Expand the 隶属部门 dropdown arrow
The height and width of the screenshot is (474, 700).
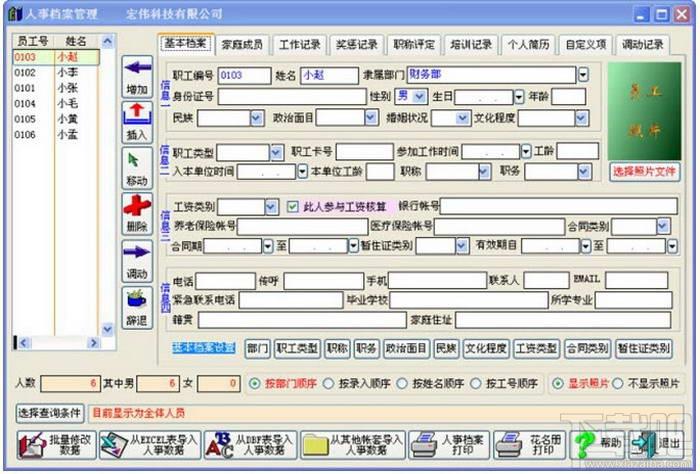click(583, 75)
